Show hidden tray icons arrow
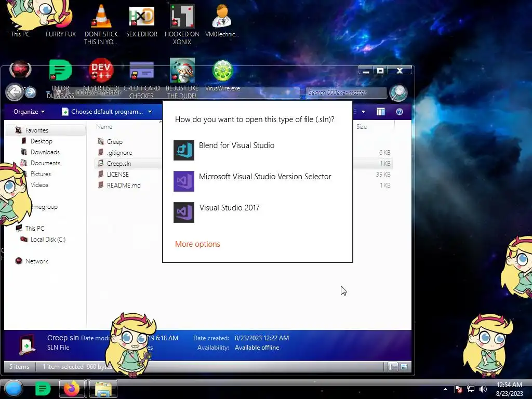The image size is (532, 399). click(445, 389)
